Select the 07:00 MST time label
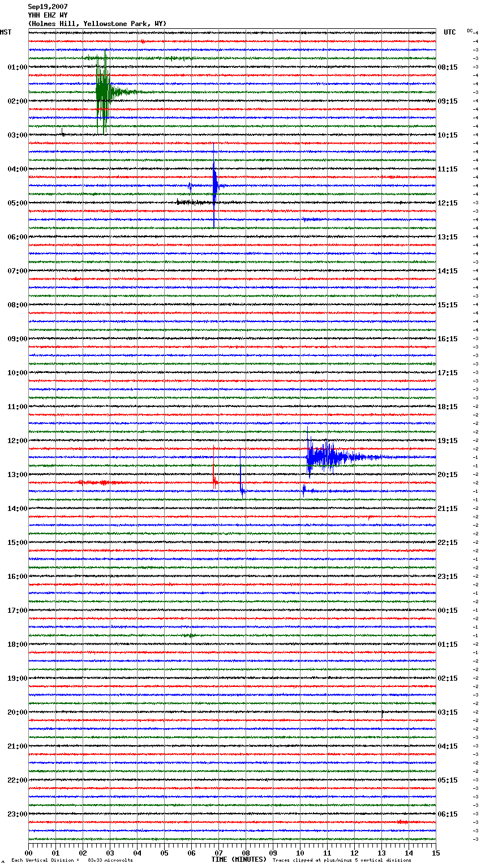The width and height of the screenshot is (481, 868). (18, 271)
